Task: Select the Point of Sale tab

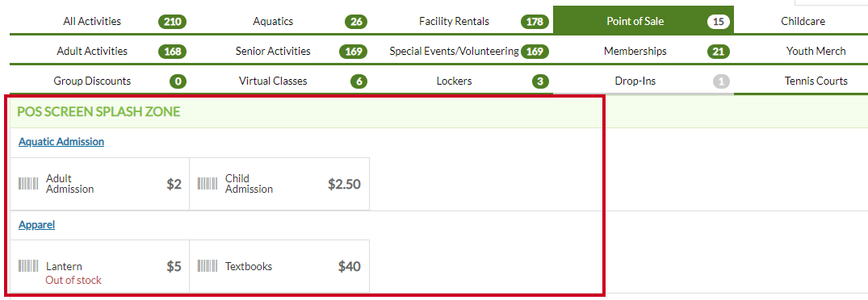Action: click(x=644, y=22)
